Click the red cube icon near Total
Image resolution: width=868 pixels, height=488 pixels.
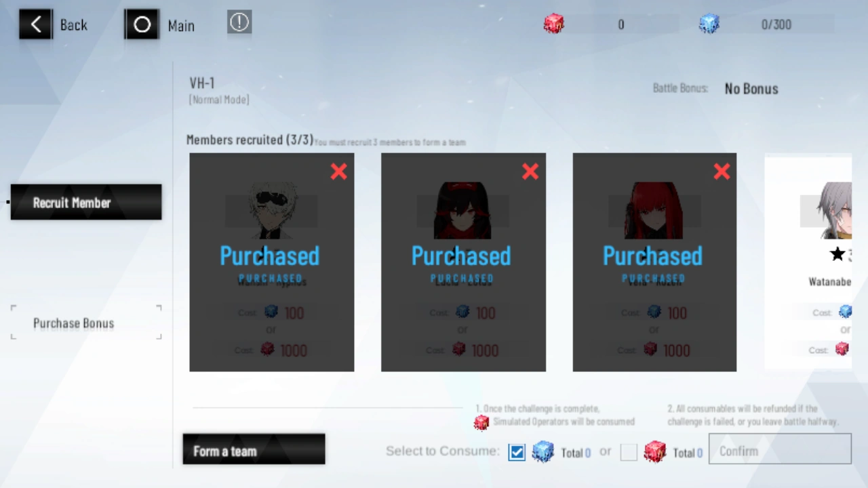(654, 451)
